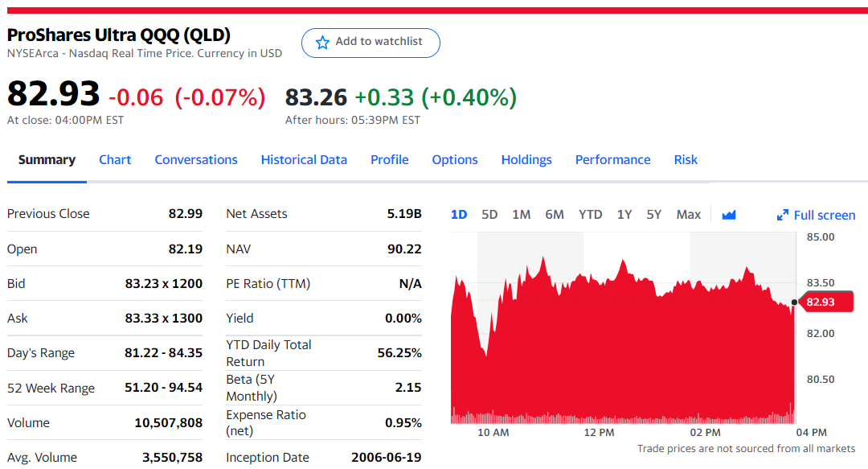Image resolution: width=868 pixels, height=469 pixels.
Task: Select the 5Y chart range
Action: [653, 215]
